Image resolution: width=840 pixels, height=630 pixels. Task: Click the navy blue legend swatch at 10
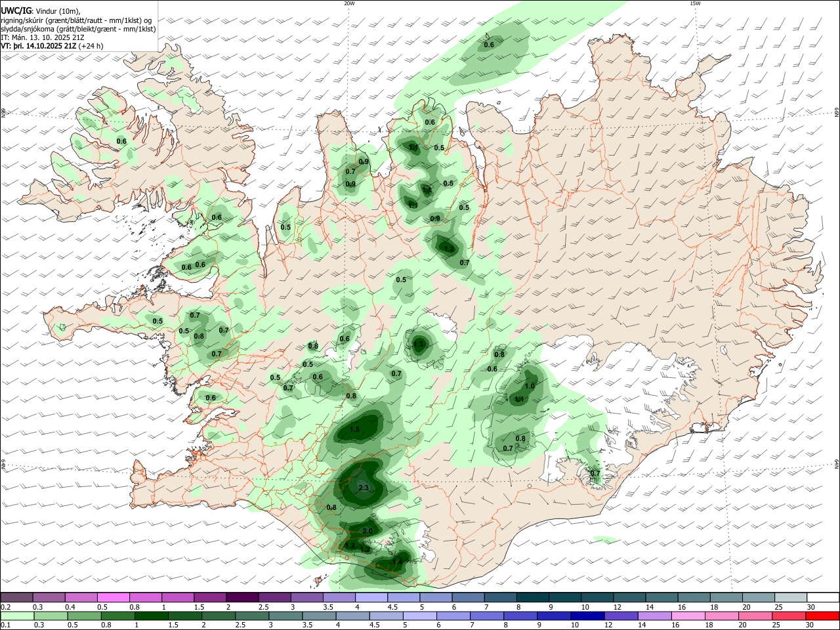coord(586,616)
